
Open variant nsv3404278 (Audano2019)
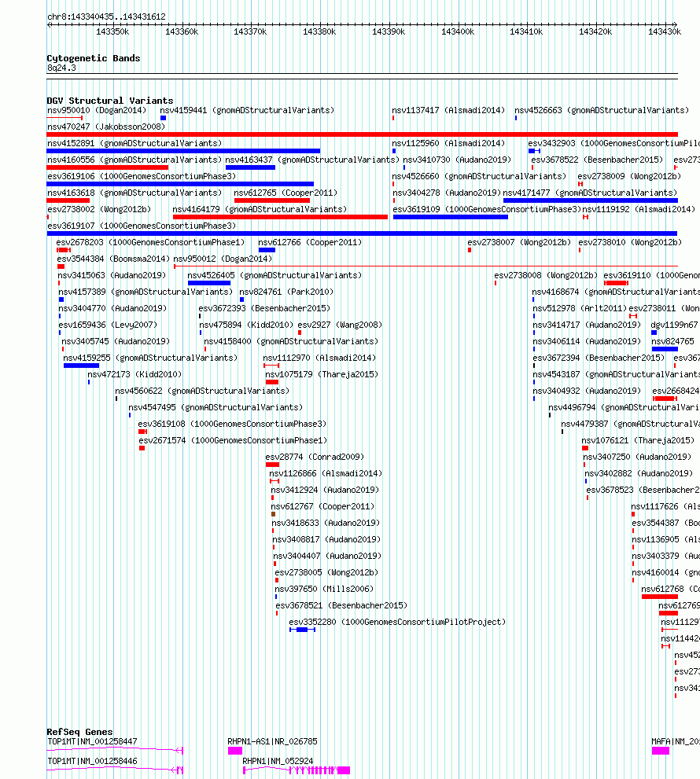[447, 193]
